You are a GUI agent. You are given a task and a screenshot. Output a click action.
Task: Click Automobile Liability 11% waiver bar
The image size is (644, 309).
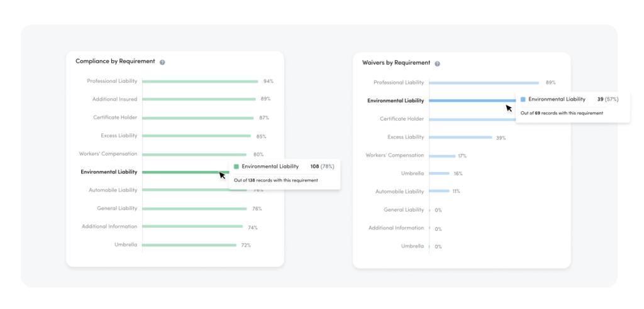pyautogui.click(x=439, y=191)
